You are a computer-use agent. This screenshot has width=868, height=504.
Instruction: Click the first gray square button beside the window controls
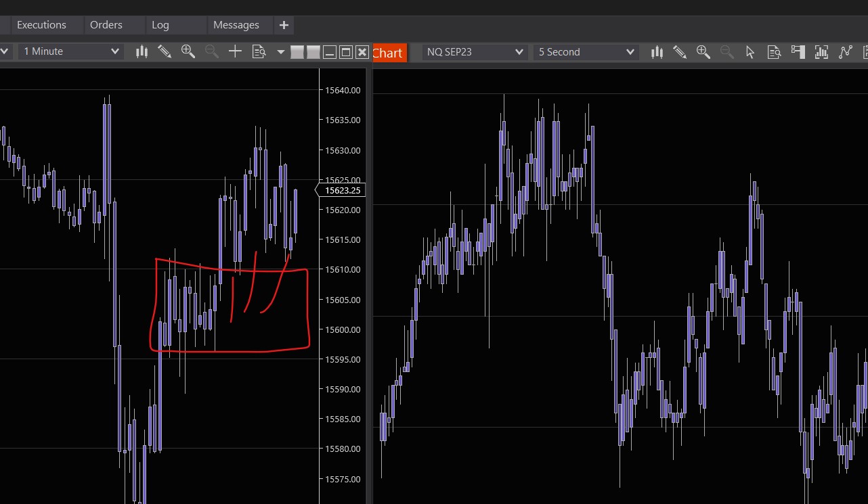(x=297, y=52)
